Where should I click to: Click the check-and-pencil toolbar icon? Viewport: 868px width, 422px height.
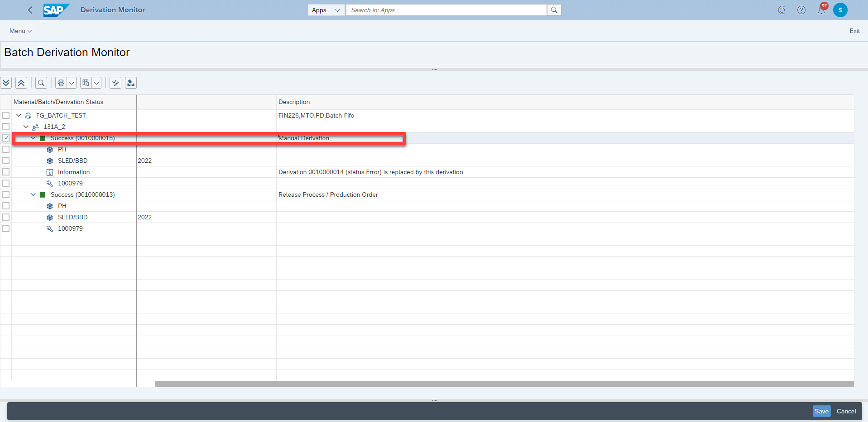pyautogui.click(x=115, y=83)
